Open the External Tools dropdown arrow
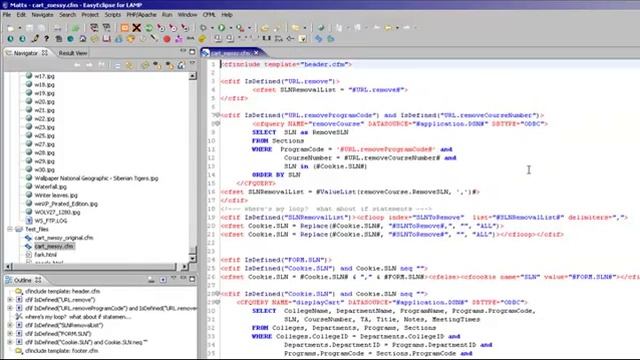 pos(249,28)
